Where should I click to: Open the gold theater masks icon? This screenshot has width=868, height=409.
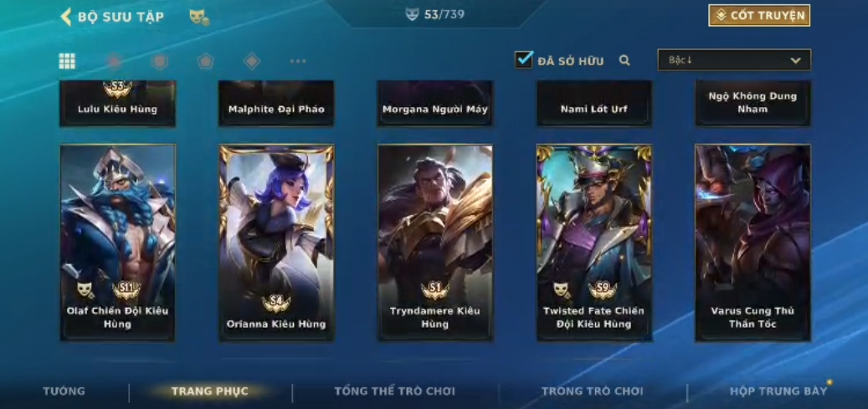coord(198,17)
